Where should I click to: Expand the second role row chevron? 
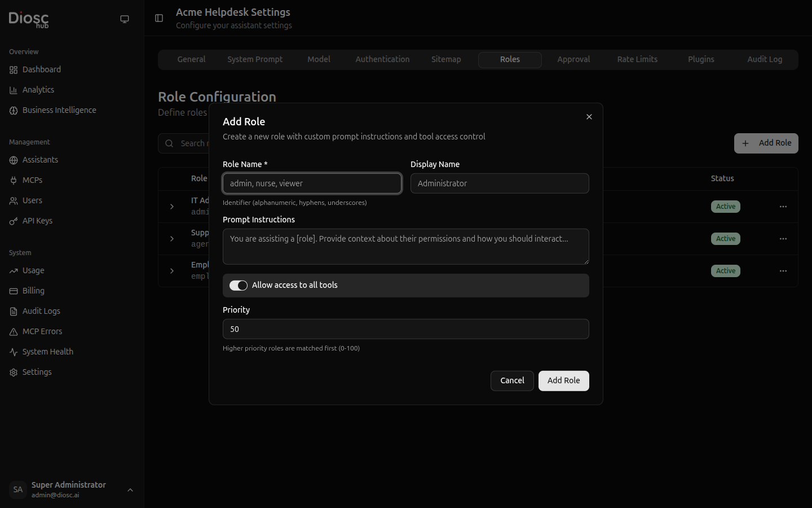pos(172,239)
